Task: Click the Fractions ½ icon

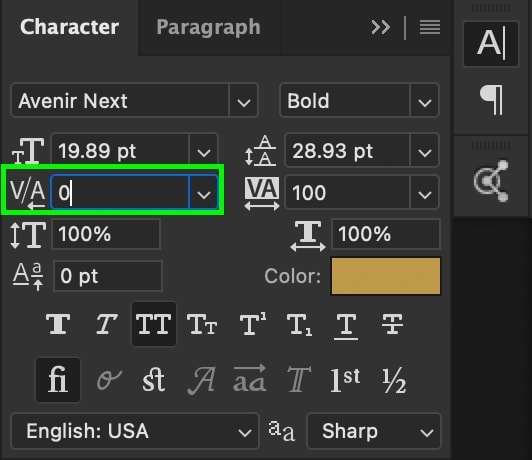Action: click(x=393, y=380)
